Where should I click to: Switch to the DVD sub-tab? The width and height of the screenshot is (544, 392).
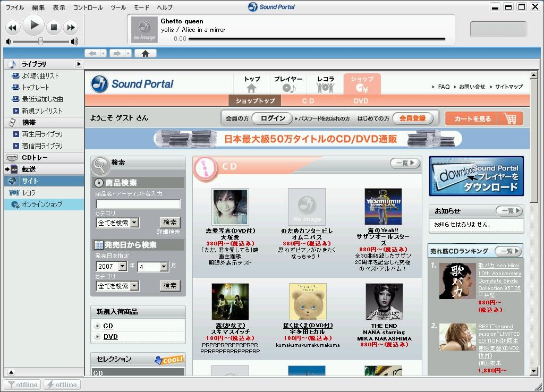pos(361,101)
